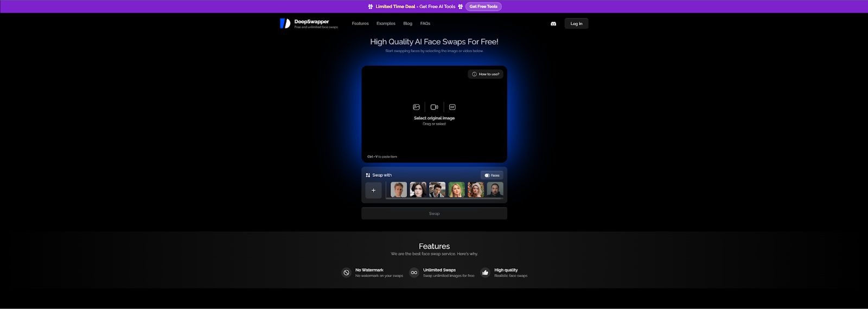Select the video upload icon

coord(434,107)
